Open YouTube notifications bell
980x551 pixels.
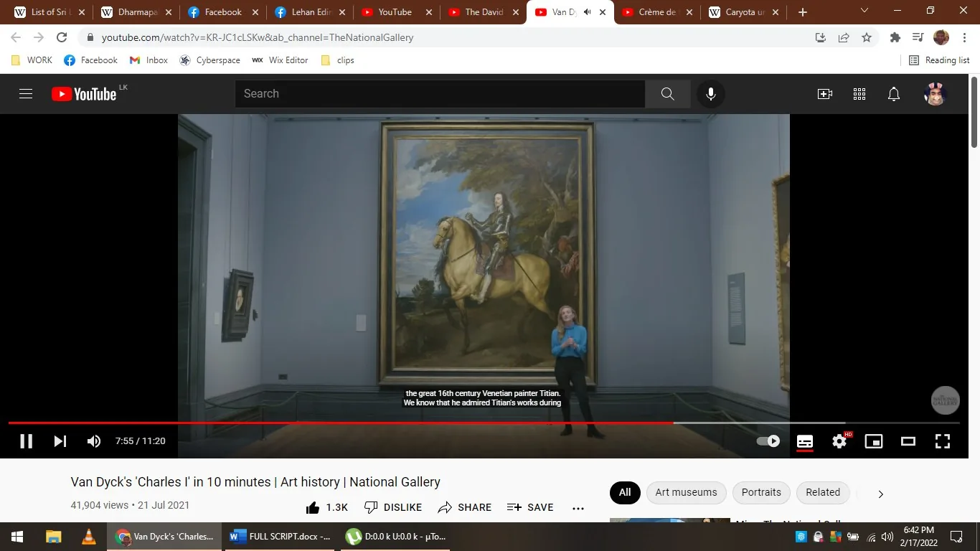(892, 93)
